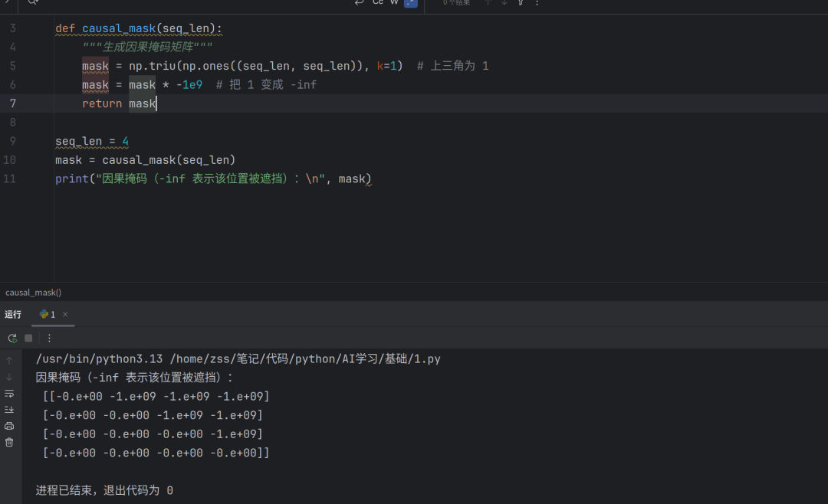Open search history dropdown in find bar
The width and height of the screenshot is (828, 504).
[33, 2]
